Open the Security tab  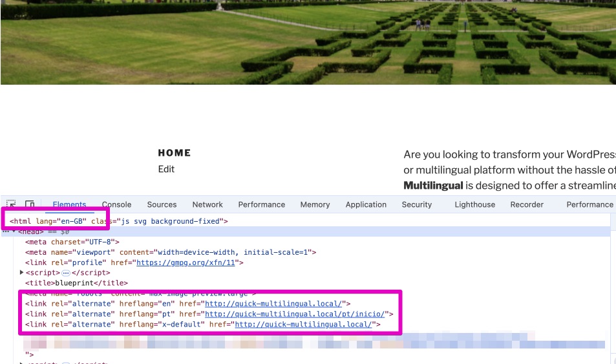tap(417, 204)
